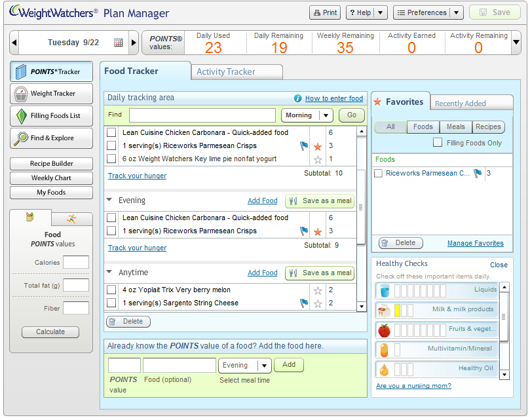Click first Liquids serving box
The height and width of the screenshot is (420, 530).
398,290
